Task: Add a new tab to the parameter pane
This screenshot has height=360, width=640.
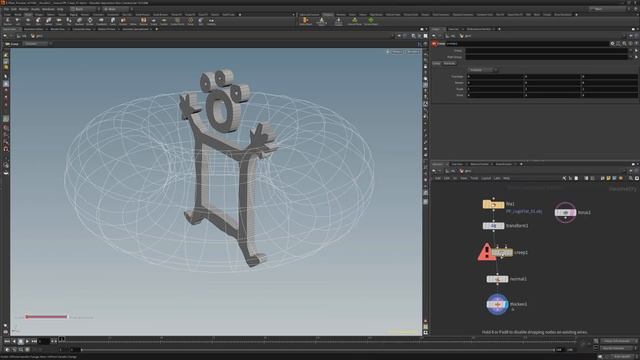Action: [499, 29]
